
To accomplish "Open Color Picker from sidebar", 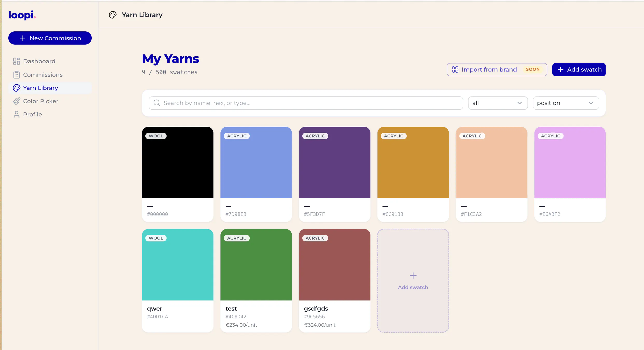I will coord(50,101).
